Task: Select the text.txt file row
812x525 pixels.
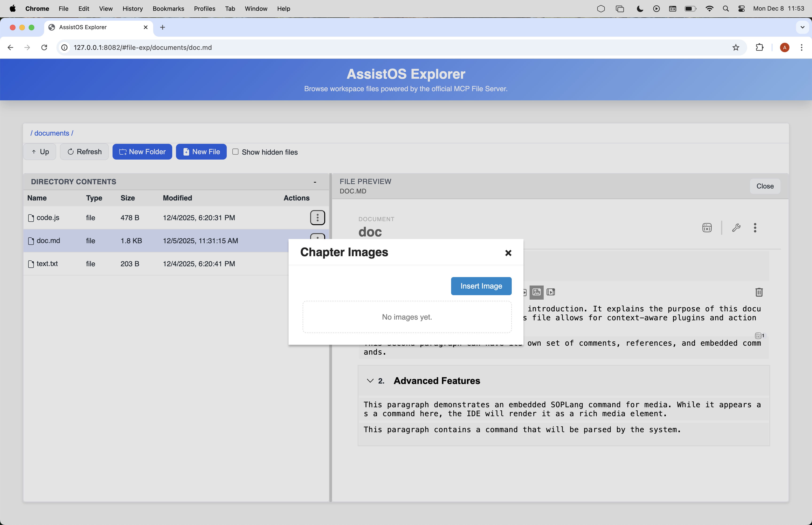Action: tap(47, 264)
